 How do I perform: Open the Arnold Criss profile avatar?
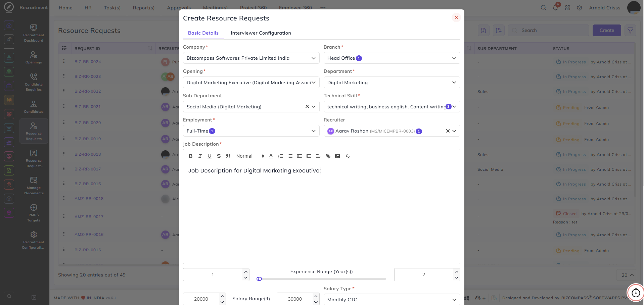coord(634,8)
